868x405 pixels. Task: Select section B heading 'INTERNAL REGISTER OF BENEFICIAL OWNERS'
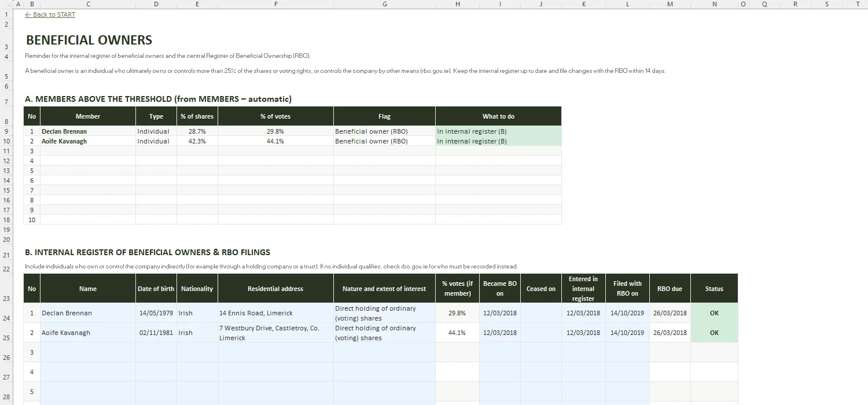pos(147,252)
